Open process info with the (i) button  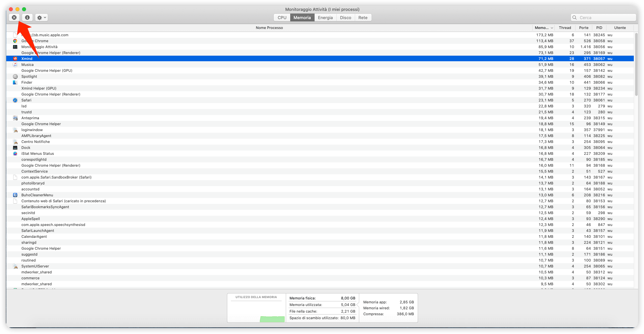click(x=27, y=17)
